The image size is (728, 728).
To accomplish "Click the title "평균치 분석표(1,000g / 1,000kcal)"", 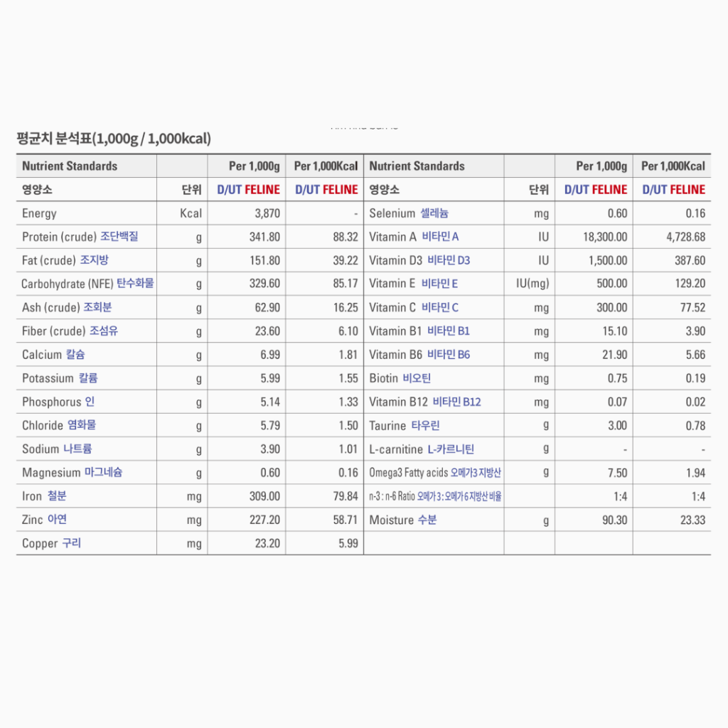I will [114, 139].
